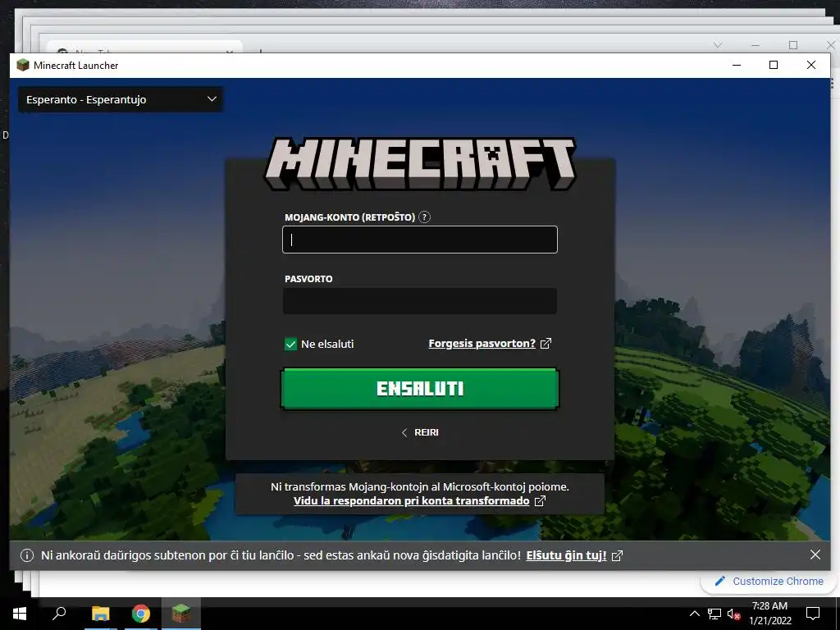Click the green ENSALUTI login button
The height and width of the screenshot is (630, 840).
420,388
